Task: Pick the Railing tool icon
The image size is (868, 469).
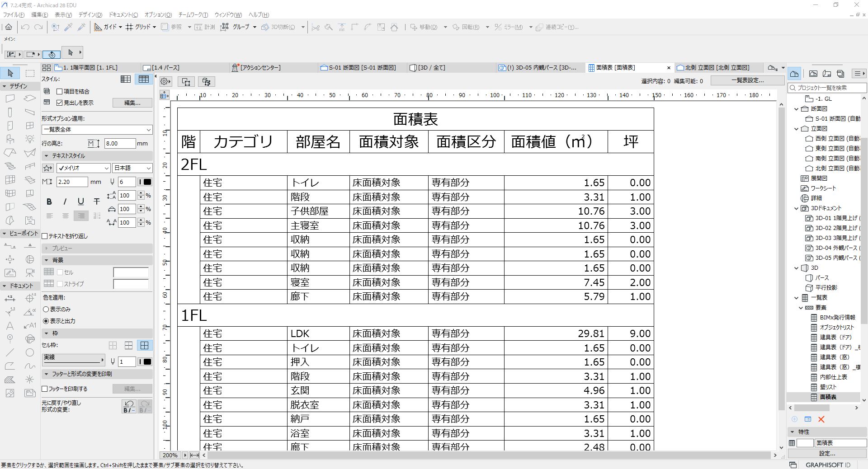Action: pyautogui.click(x=30, y=166)
